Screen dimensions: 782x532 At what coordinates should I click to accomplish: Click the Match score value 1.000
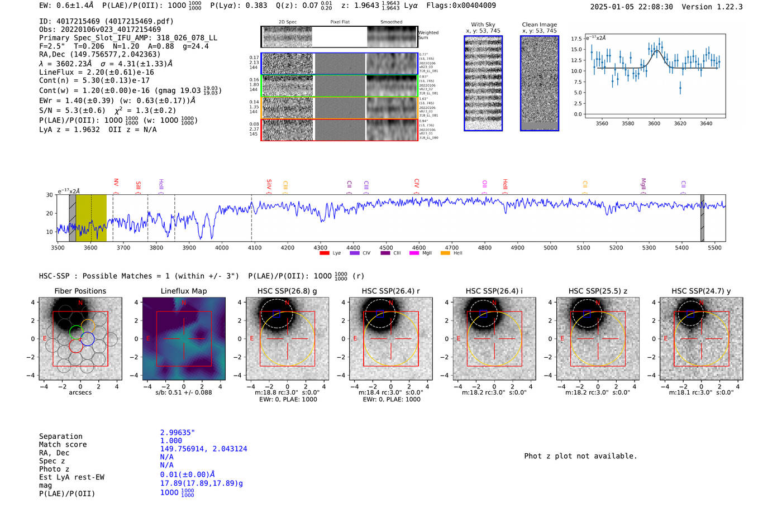pyautogui.click(x=171, y=440)
